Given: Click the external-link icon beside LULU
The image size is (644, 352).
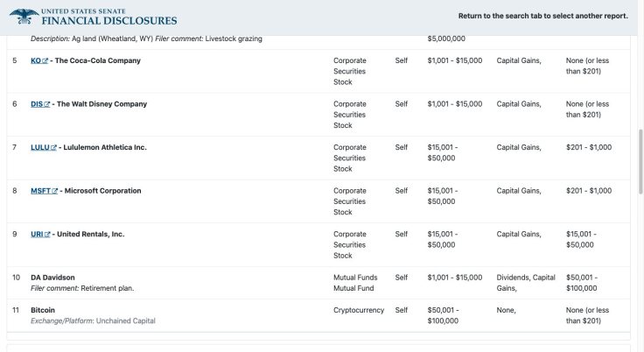Looking at the screenshot, I should click(x=53, y=148).
